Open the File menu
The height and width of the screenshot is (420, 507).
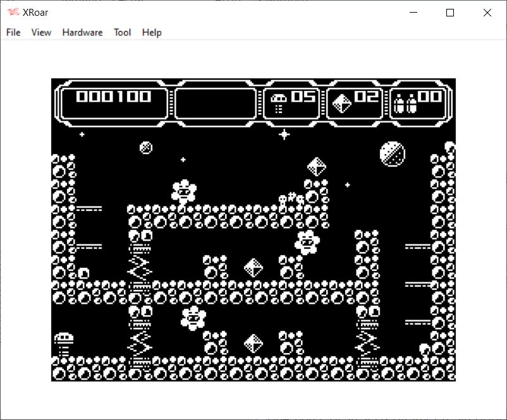tap(13, 32)
